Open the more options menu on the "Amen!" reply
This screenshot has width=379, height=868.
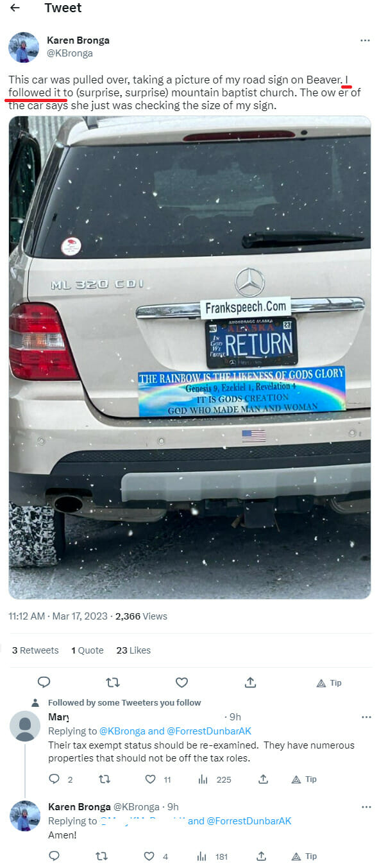click(366, 807)
